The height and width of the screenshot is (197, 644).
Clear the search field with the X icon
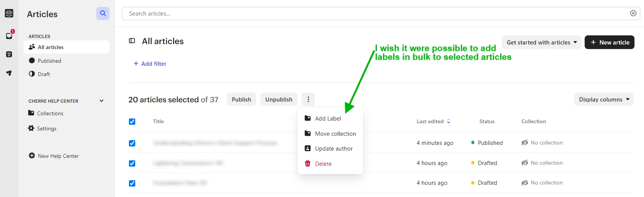633,13
